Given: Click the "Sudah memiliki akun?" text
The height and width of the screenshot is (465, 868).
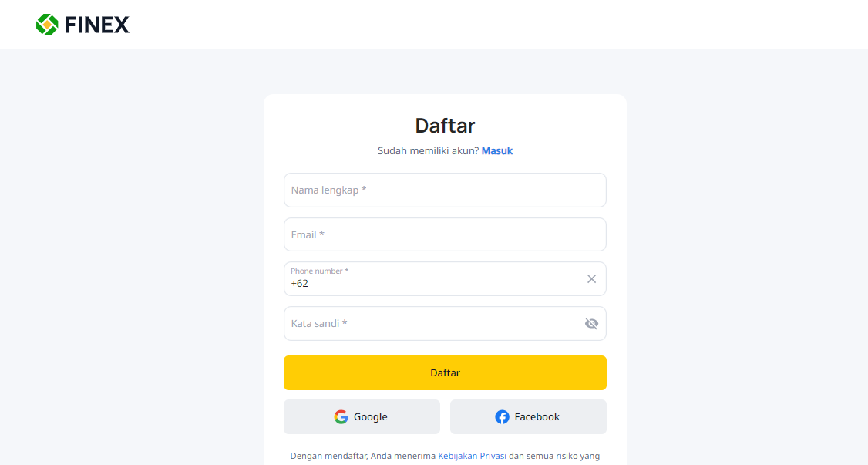Looking at the screenshot, I should click(428, 150).
